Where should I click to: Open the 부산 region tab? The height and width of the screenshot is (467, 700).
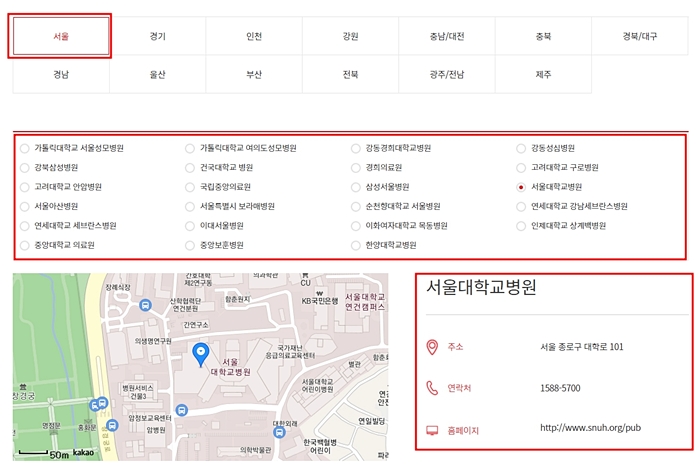254,75
